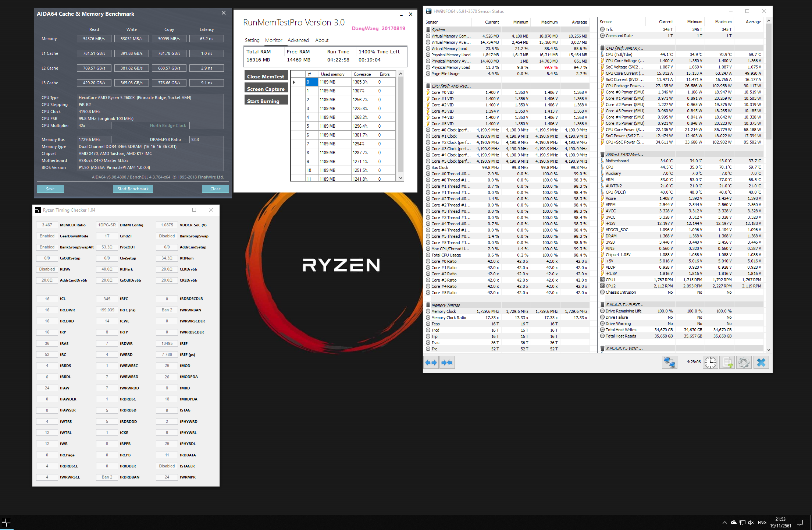The height and width of the screenshot is (530, 812).
Task: Click Memory Clock sensor circle icon
Action: click(428, 311)
